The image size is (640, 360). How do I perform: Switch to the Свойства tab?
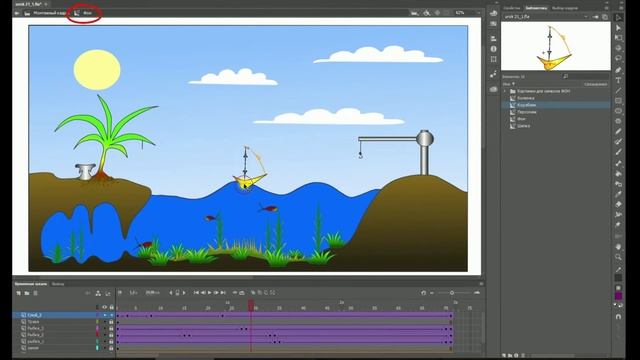[512, 8]
